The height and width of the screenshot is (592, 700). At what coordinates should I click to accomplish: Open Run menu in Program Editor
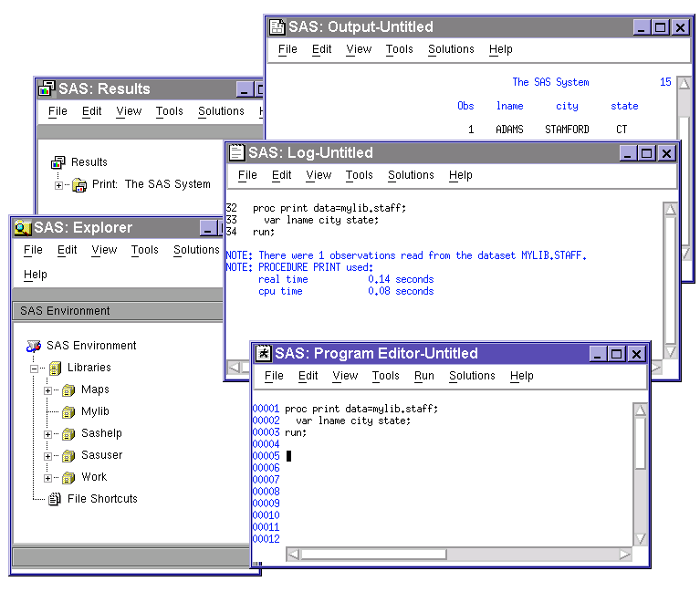click(424, 376)
